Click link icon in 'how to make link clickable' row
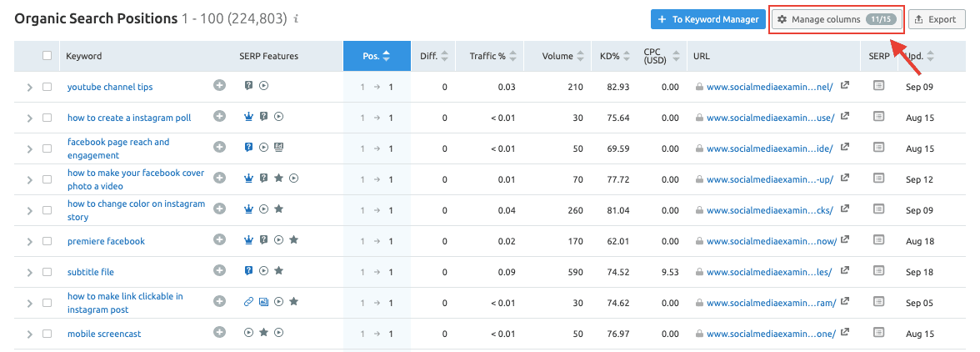 pyautogui.click(x=248, y=302)
